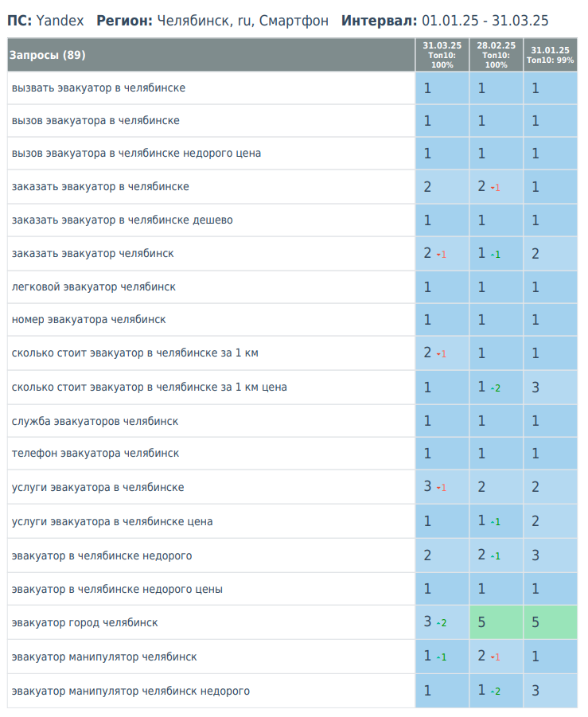Select query 'служба эвакуаторов челябинск'

click(x=95, y=421)
